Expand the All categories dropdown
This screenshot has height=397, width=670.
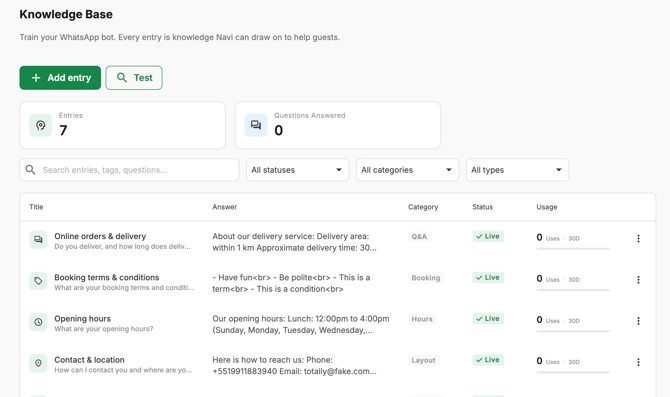(407, 170)
